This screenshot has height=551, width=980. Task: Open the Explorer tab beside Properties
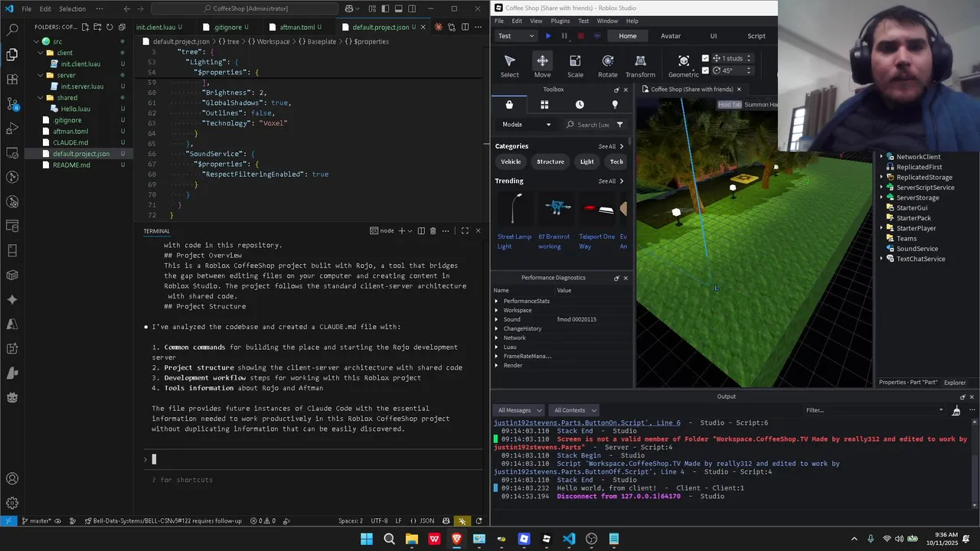[955, 382]
